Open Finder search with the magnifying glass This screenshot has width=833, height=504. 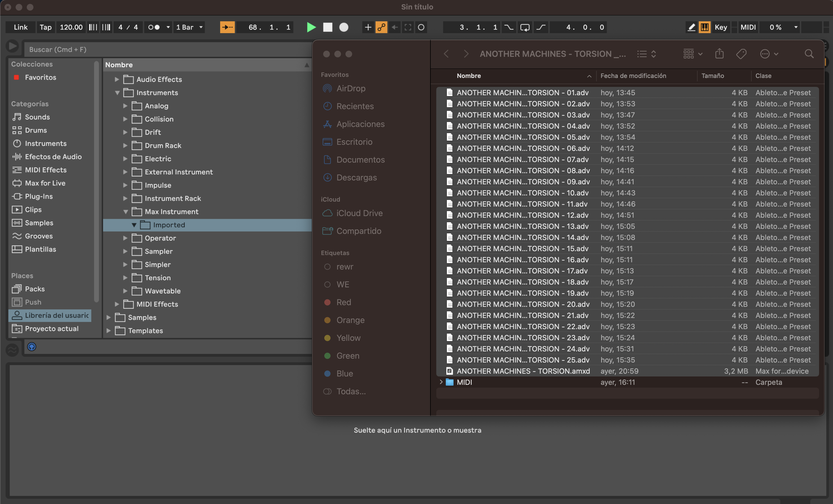(809, 54)
